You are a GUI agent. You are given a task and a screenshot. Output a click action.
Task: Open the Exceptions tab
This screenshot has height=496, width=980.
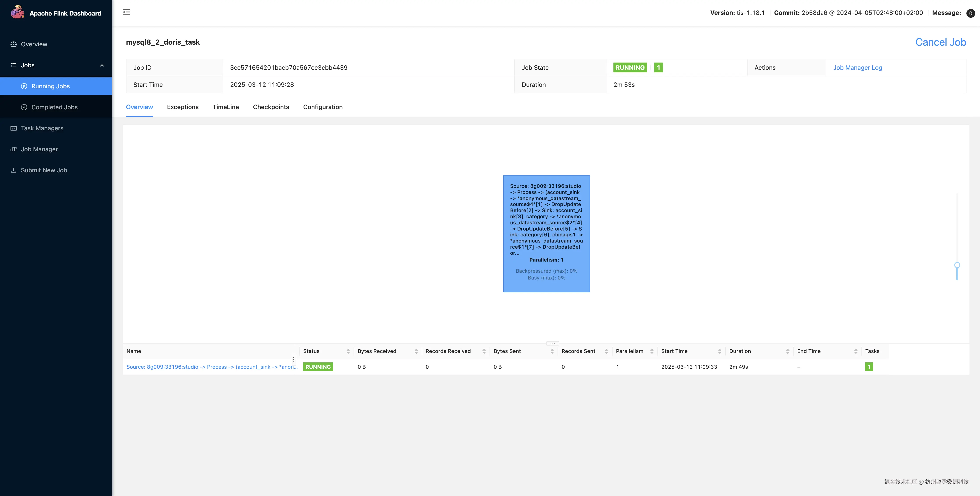[x=183, y=107]
